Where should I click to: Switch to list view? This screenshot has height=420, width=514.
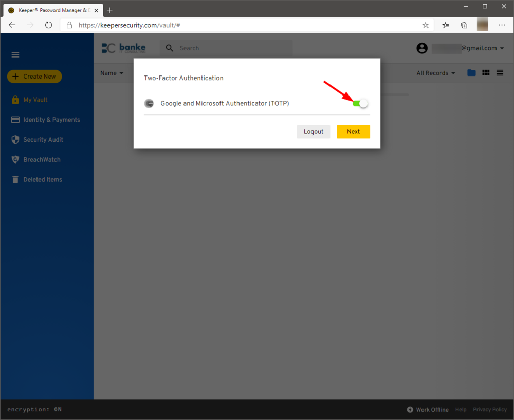[x=500, y=73]
